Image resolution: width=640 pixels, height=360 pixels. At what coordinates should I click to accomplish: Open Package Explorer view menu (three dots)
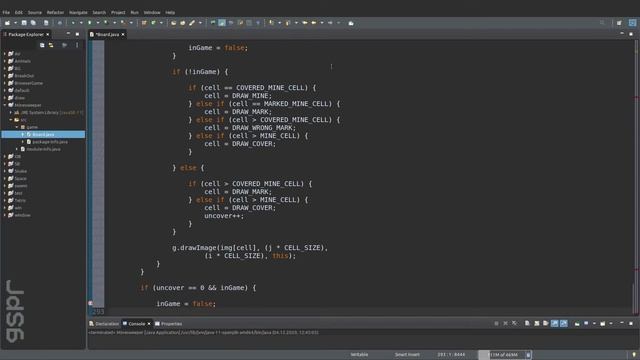(x=77, y=45)
